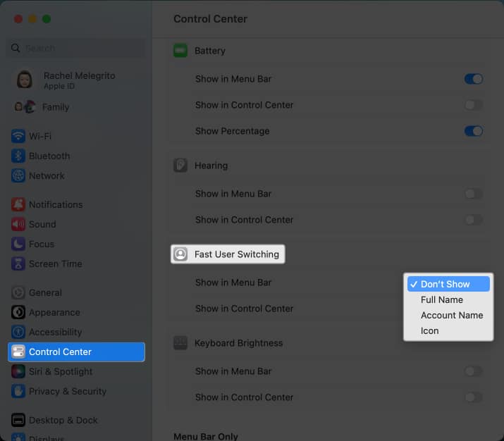The image size is (504, 441).
Task: Select Don't Show in the dropdown
Action: pos(448,285)
